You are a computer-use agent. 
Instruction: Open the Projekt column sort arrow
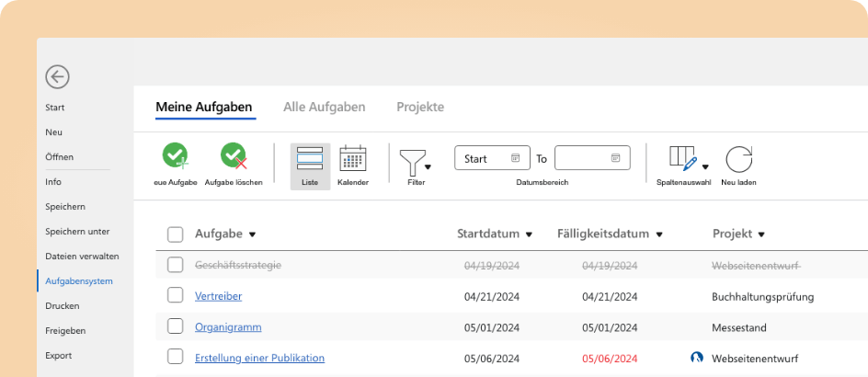[761, 234]
